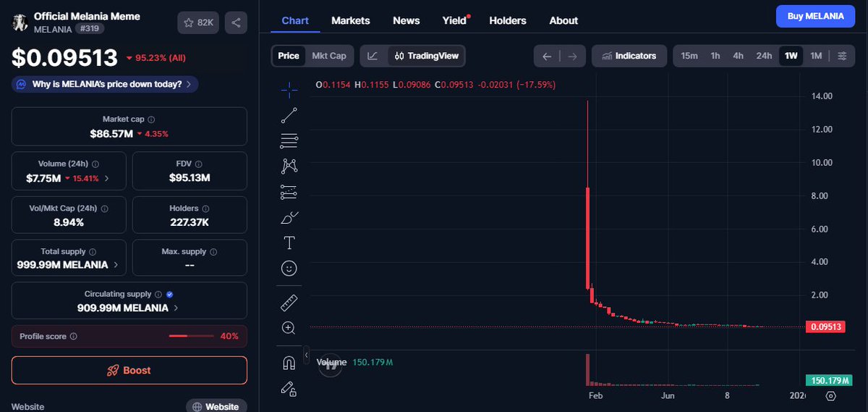Set chart interval to 24h

764,56
